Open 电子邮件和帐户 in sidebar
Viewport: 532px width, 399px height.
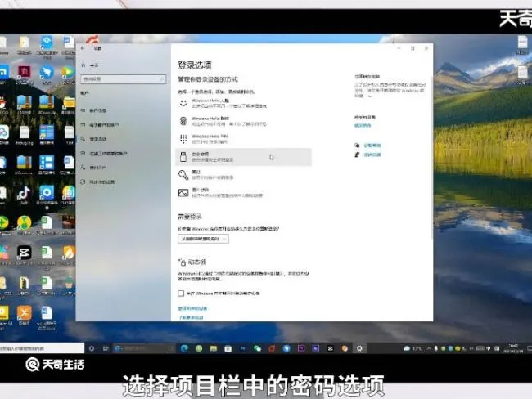coord(100,125)
